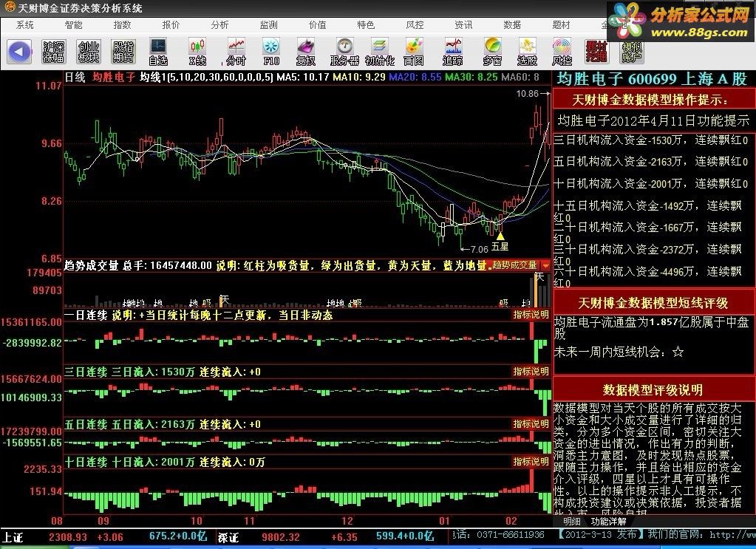Open the 监测 menu
The width and height of the screenshot is (756, 549).
coord(268,24)
